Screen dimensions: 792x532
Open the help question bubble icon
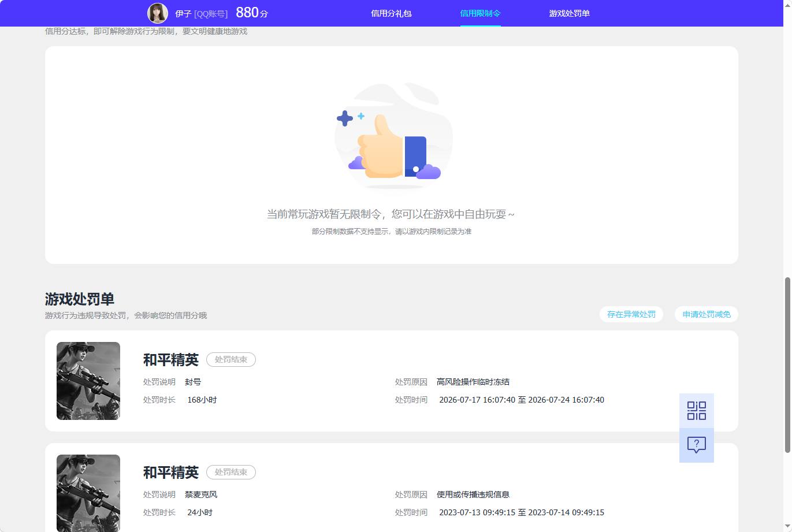[697, 445]
